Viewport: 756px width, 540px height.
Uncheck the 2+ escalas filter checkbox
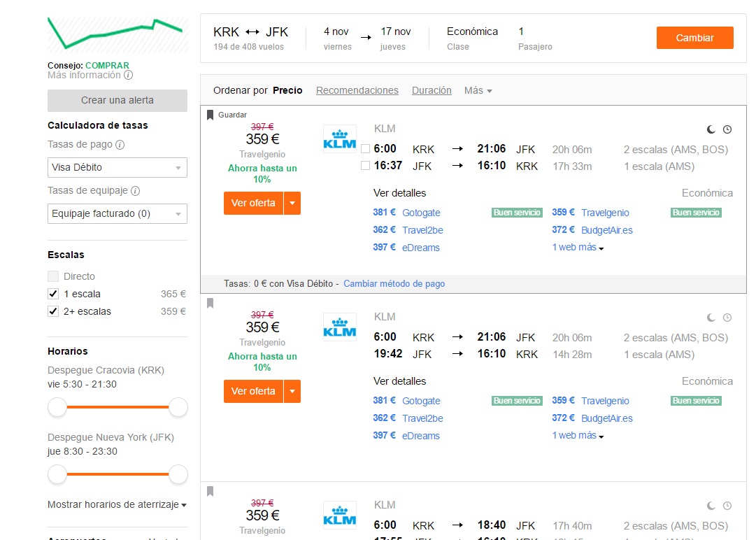click(x=53, y=311)
